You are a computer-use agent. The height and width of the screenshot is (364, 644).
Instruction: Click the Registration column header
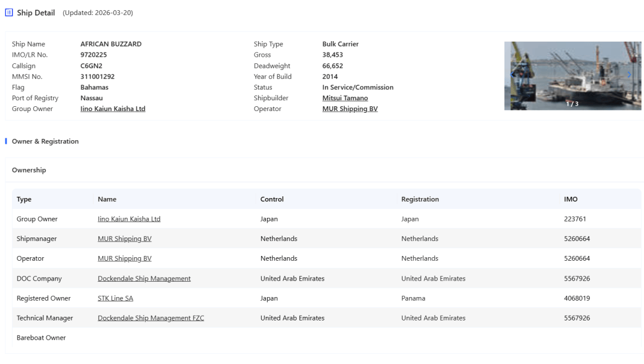[x=420, y=199]
